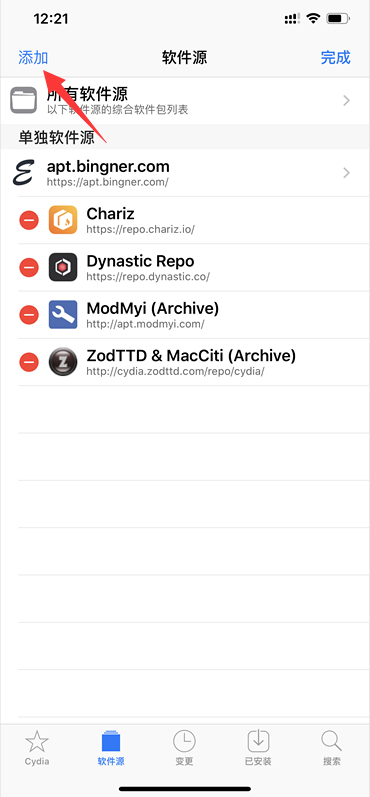370x797 pixels.
Task: Remove ModMyi (Archive) with red minus button
Action: (x=29, y=315)
